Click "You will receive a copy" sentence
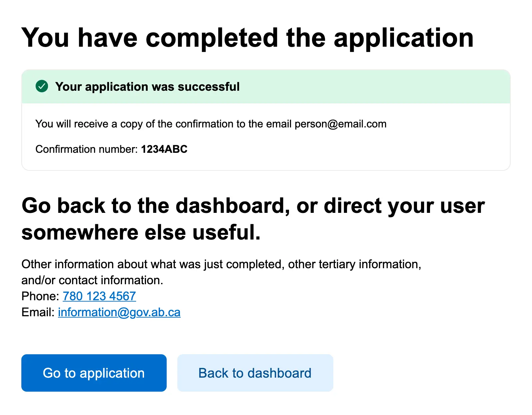532x415 pixels. click(163, 124)
